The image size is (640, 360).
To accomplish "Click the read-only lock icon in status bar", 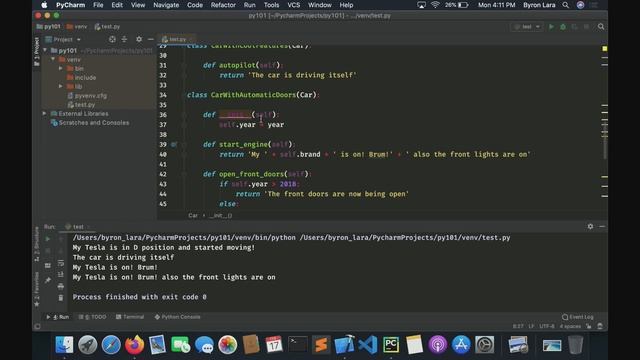I will tap(589, 326).
